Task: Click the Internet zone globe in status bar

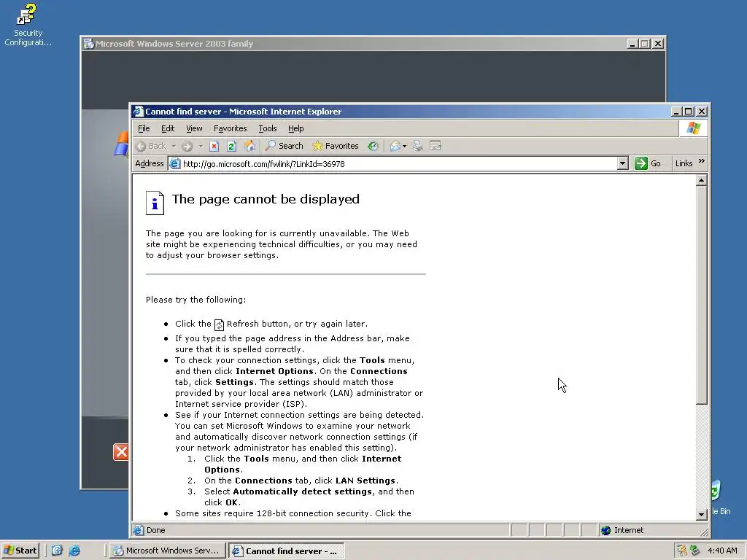Action: [606, 531]
